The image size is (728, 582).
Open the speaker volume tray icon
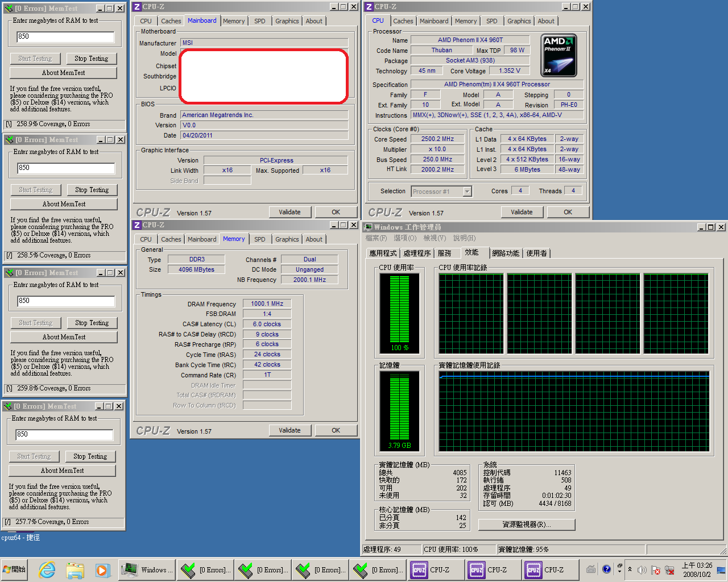coord(642,569)
